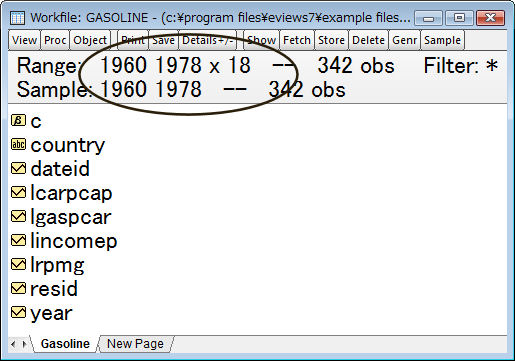The height and width of the screenshot is (361, 515).
Task: Open the Object menu button
Action: click(90, 40)
